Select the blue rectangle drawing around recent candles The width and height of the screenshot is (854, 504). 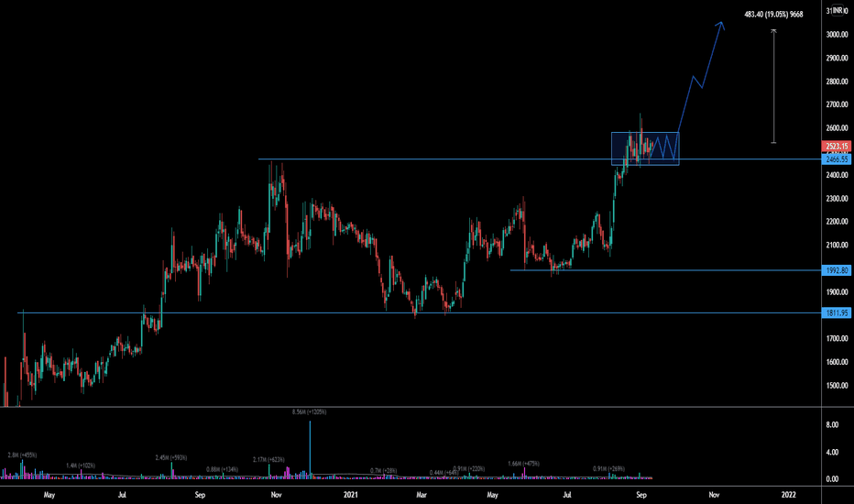coord(645,148)
